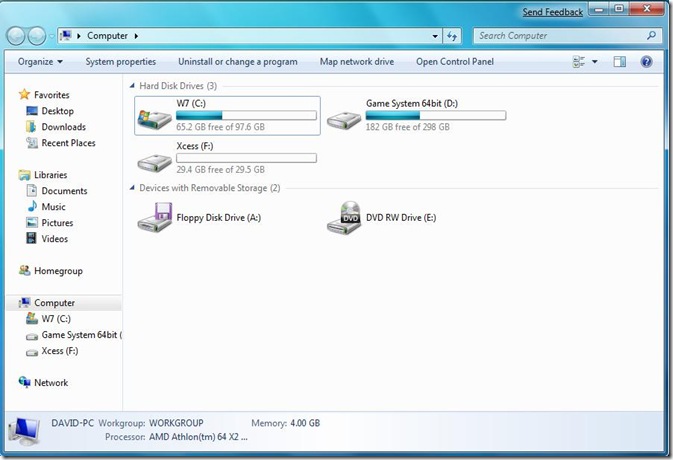Click the Favorites star icon

click(x=24, y=94)
